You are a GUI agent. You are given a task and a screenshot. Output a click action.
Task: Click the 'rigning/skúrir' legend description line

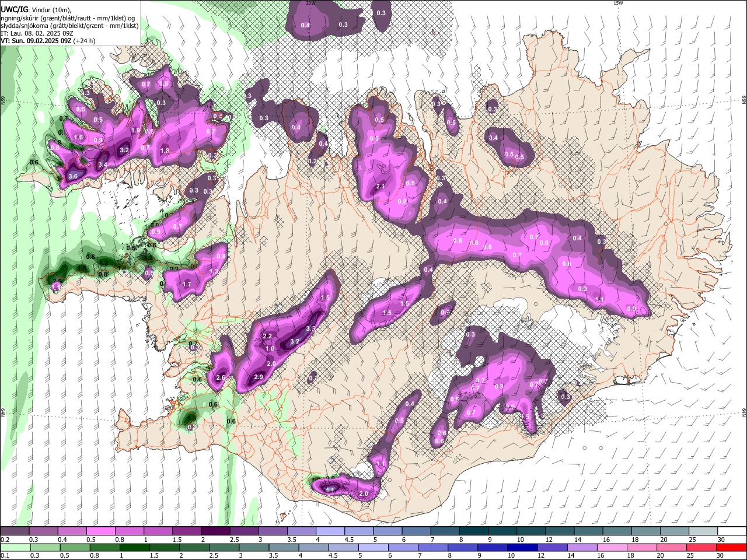click(68, 18)
